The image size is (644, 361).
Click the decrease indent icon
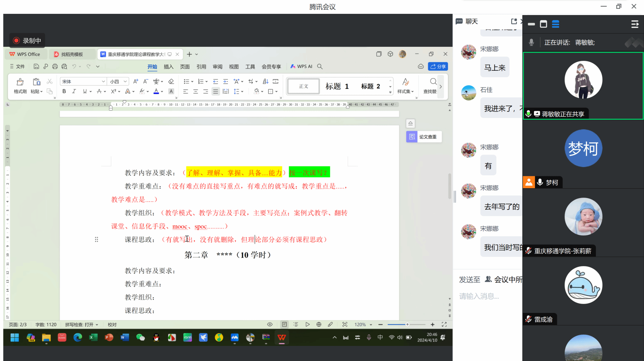[215, 81]
